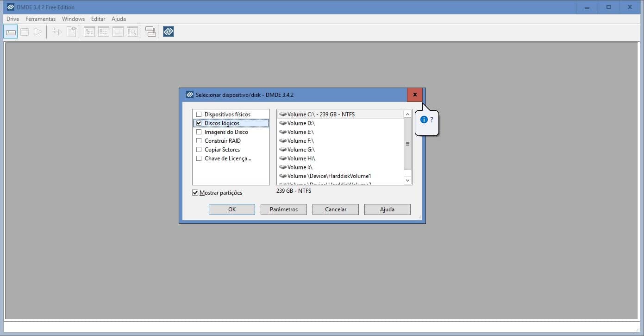Select Volume G:\ in list
The image size is (644, 336).
(340, 150)
